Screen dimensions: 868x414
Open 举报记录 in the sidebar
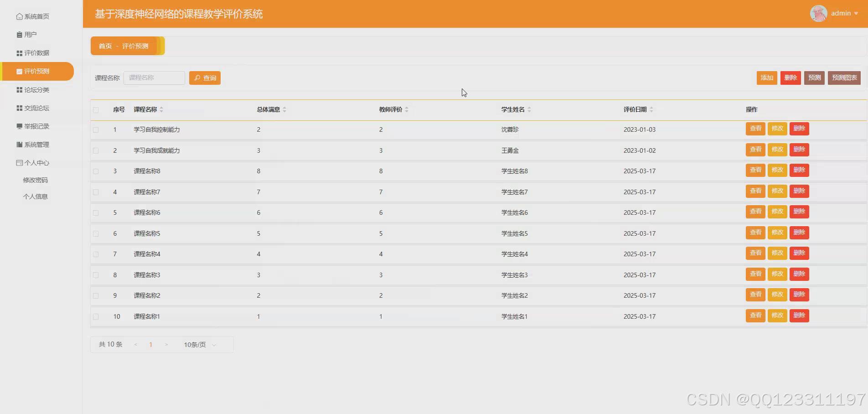point(36,126)
